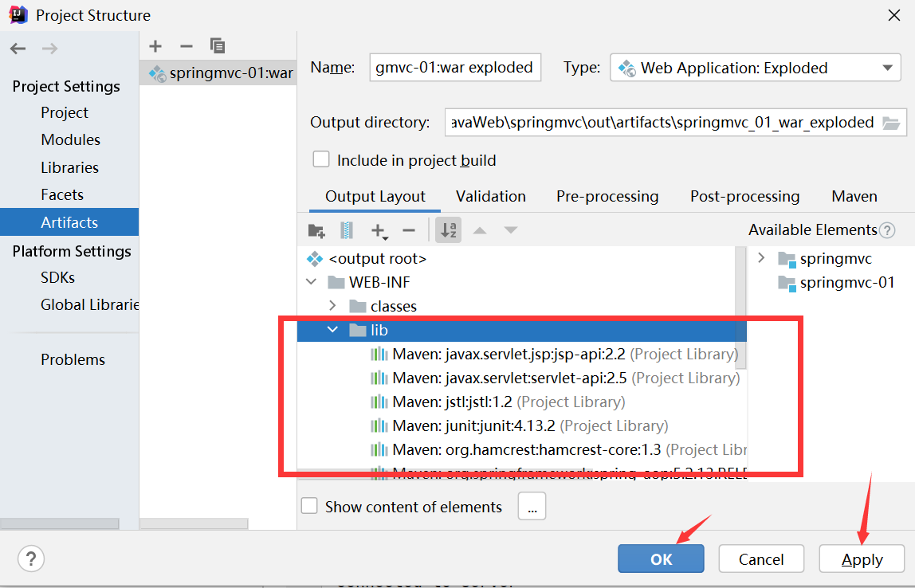
Task: Open the Pre-processing tab
Action: [x=607, y=197]
